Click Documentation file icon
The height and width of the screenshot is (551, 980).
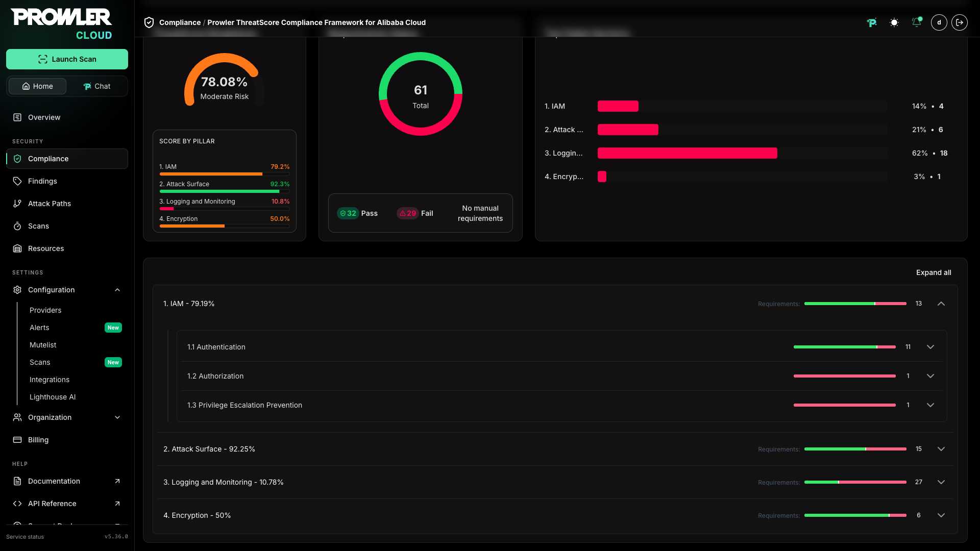click(x=17, y=481)
